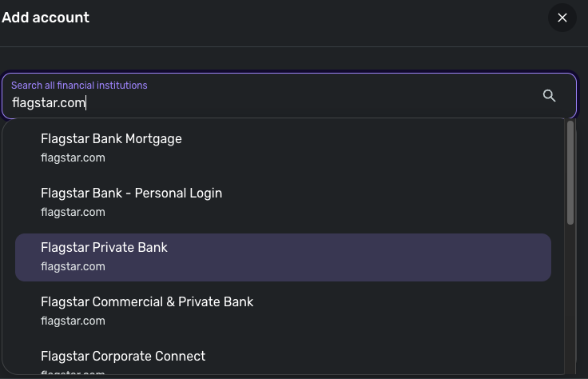
Task: Click flagstar.com under Flagstar Bank - Personal Login
Action: tap(73, 212)
